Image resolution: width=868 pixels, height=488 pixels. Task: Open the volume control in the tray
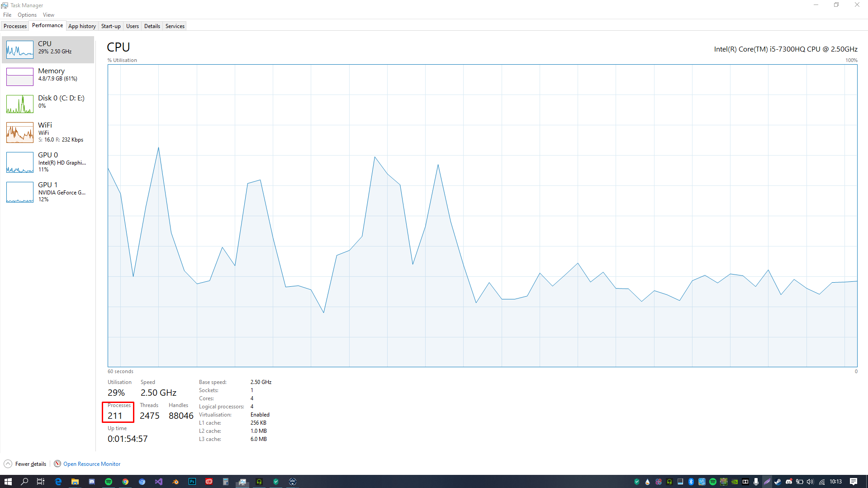coord(810,482)
